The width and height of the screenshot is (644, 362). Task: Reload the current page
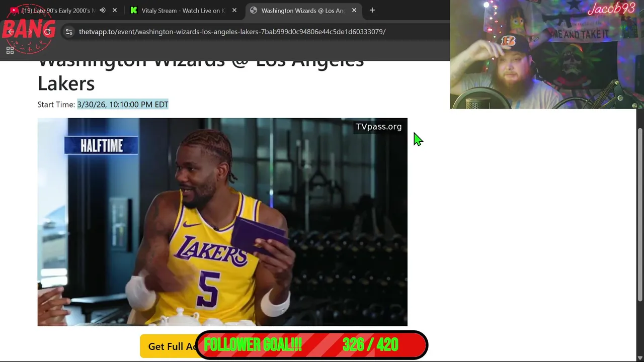(x=48, y=32)
